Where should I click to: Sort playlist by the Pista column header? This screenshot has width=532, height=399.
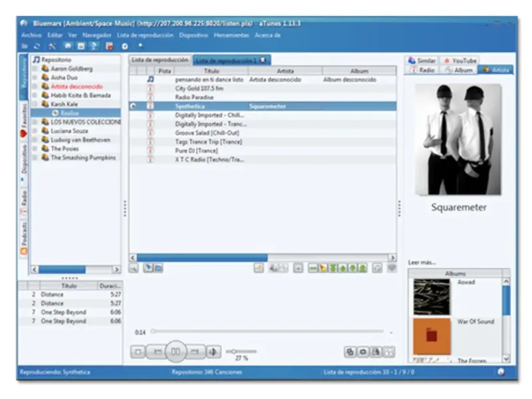[164, 71]
